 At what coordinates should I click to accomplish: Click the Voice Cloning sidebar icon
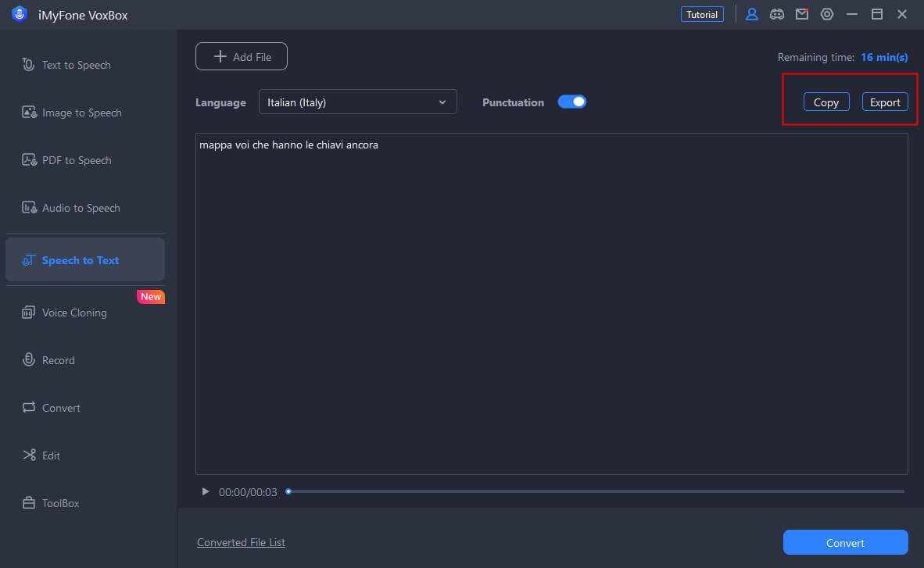pyautogui.click(x=28, y=313)
